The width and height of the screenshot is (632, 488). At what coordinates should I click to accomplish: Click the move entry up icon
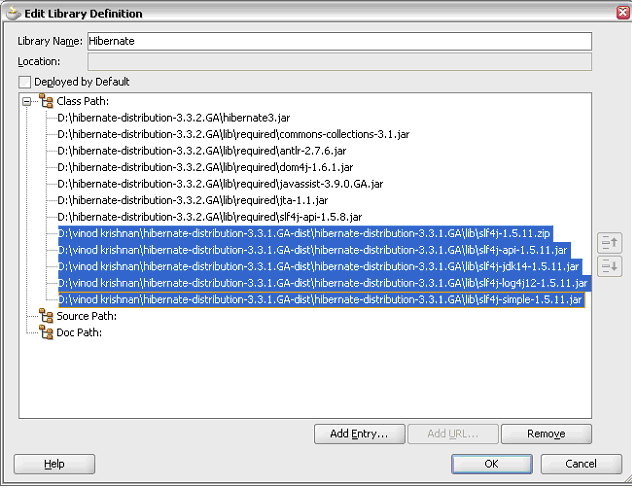(x=609, y=243)
